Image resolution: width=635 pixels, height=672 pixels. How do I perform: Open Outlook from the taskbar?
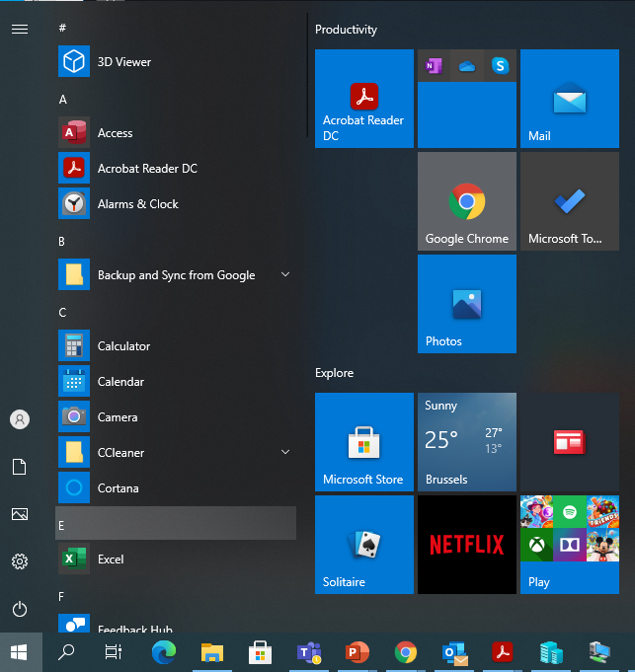[454, 652]
